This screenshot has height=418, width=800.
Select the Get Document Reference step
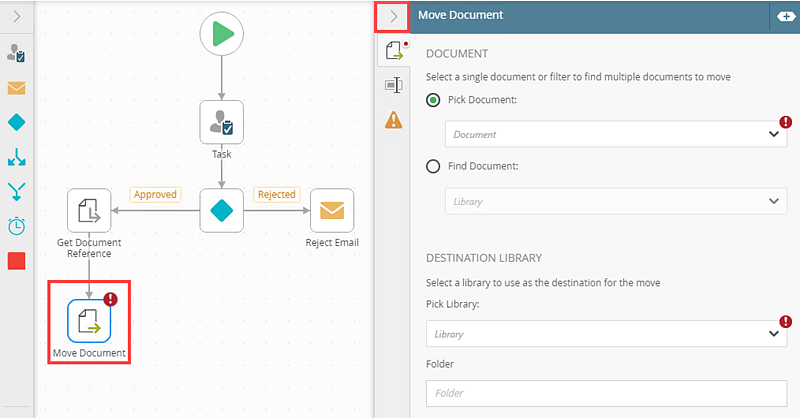point(89,210)
